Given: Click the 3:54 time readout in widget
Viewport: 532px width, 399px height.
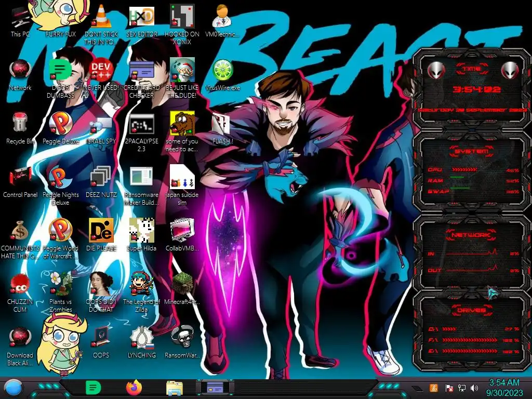Looking at the screenshot, I should (x=477, y=89).
